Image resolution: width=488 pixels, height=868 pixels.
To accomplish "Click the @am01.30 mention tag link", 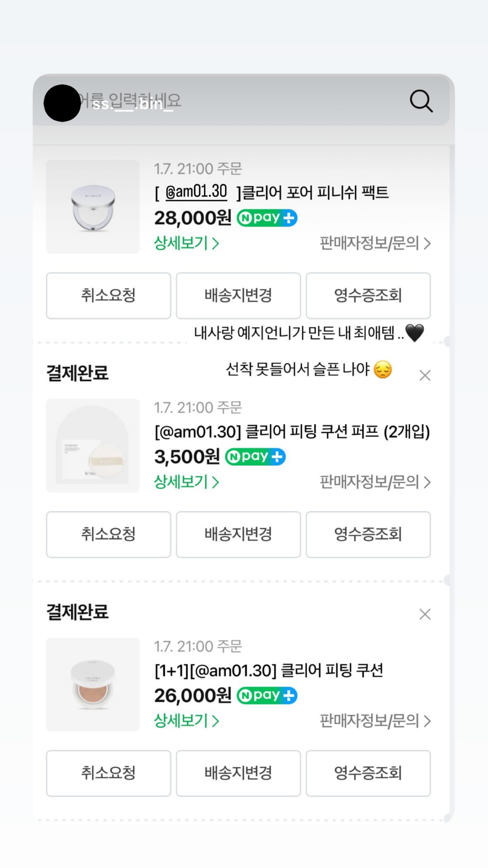I will pyautogui.click(x=196, y=192).
